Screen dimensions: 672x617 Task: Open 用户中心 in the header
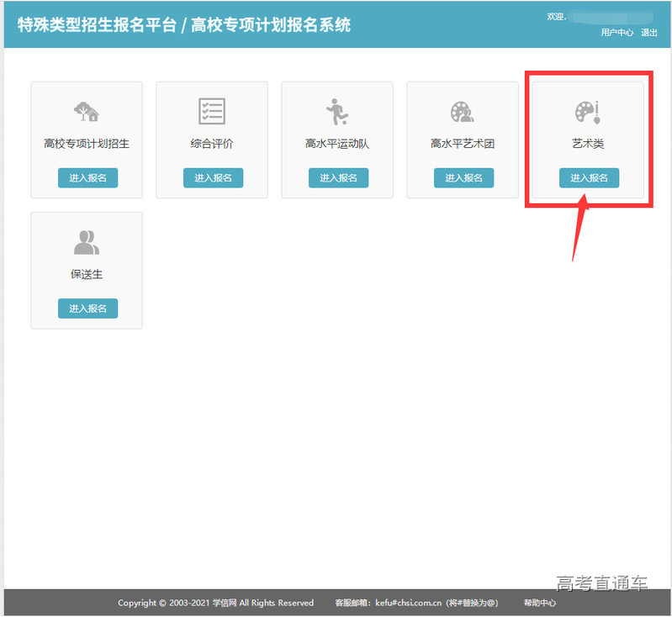coord(616,33)
